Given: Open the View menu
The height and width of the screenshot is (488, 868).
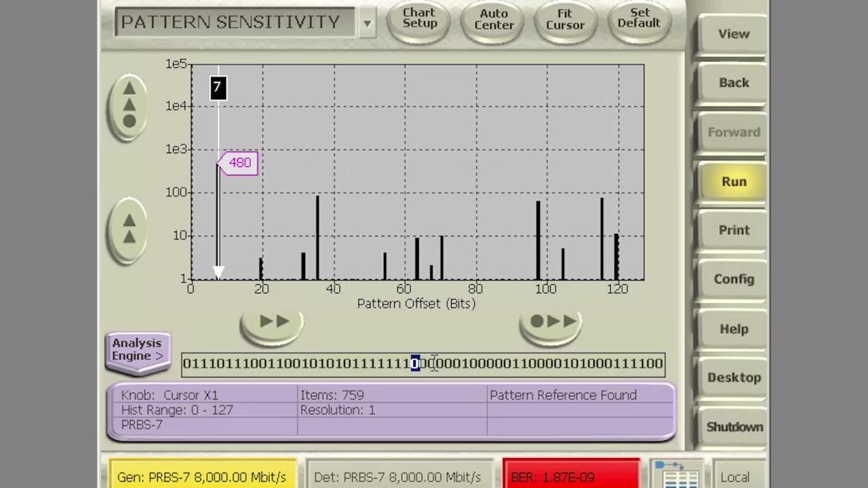Looking at the screenshot, I should (x=734, y=34).
